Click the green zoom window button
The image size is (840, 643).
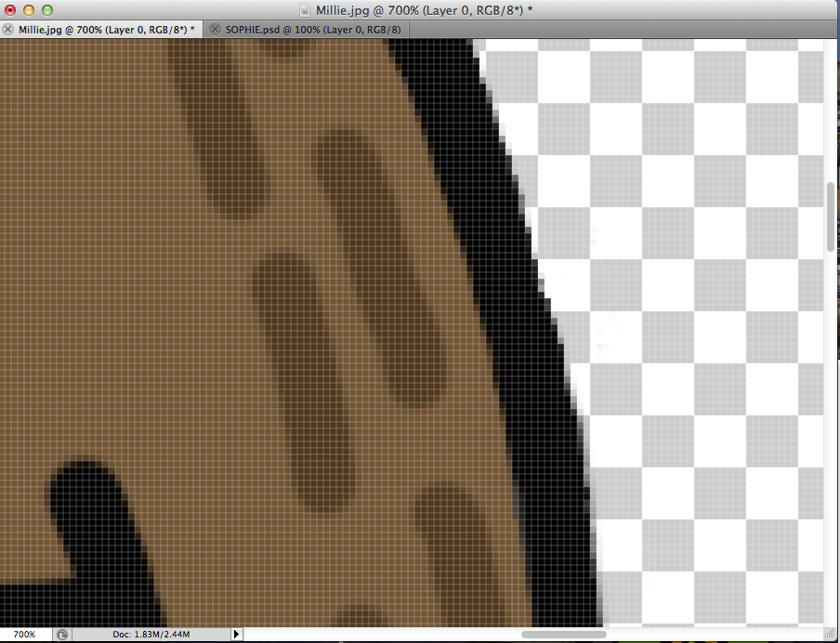(x=47, y=10)
